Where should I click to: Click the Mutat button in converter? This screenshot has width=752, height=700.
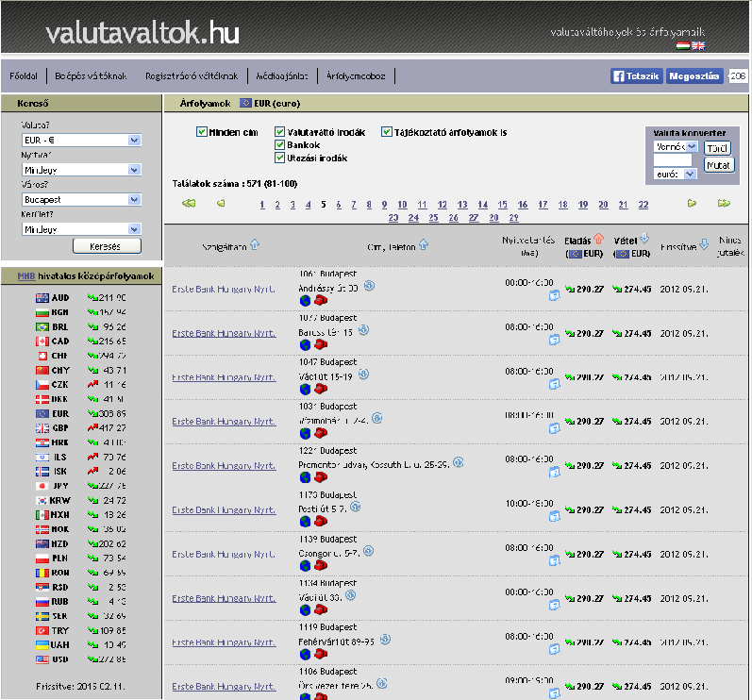pos(718,165)
